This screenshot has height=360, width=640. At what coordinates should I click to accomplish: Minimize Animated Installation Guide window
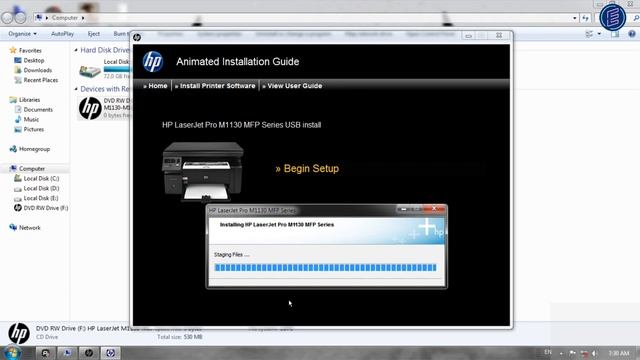pos(469,36)
